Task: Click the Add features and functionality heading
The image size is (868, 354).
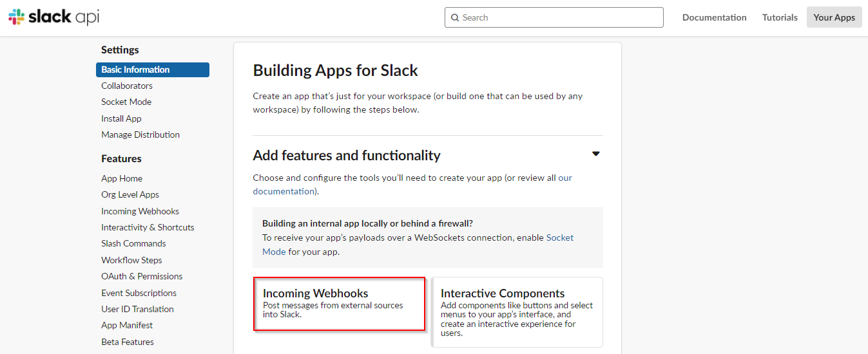Action: [x=347, y=155]
